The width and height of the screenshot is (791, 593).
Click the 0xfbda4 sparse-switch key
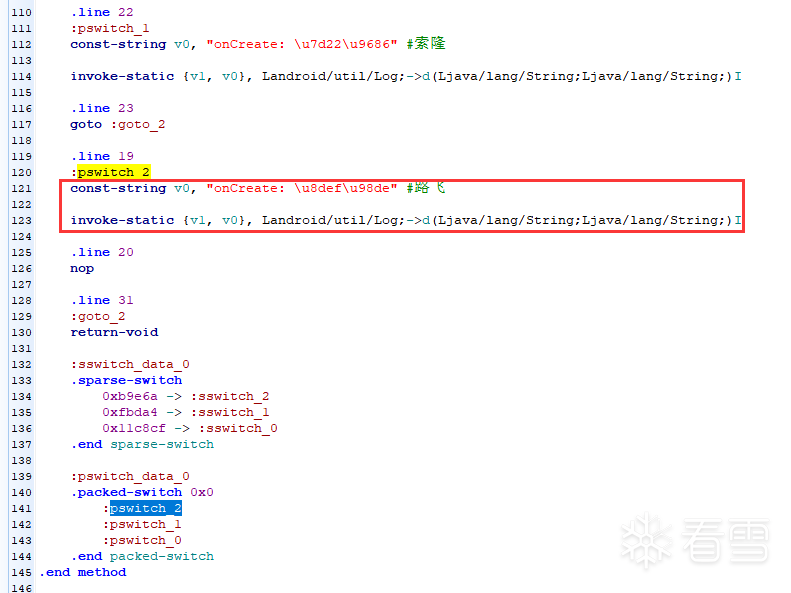click(130, 412)
